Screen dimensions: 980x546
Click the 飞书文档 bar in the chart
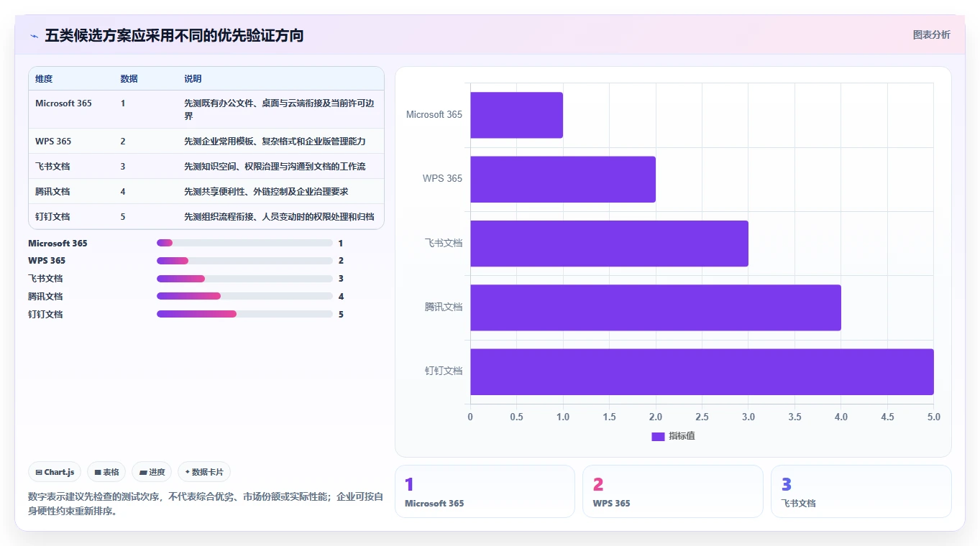(609, 243)
